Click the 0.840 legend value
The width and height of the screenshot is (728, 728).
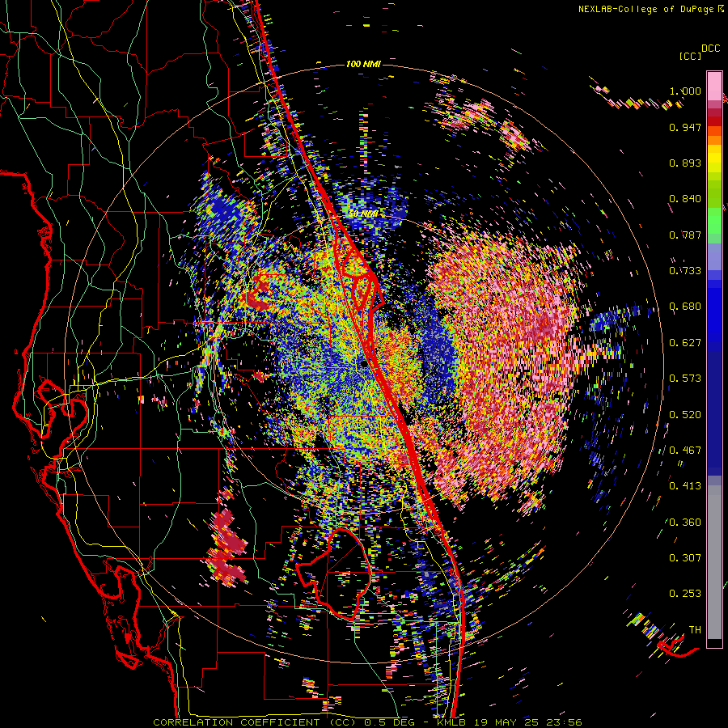click(x=685, y=199)
